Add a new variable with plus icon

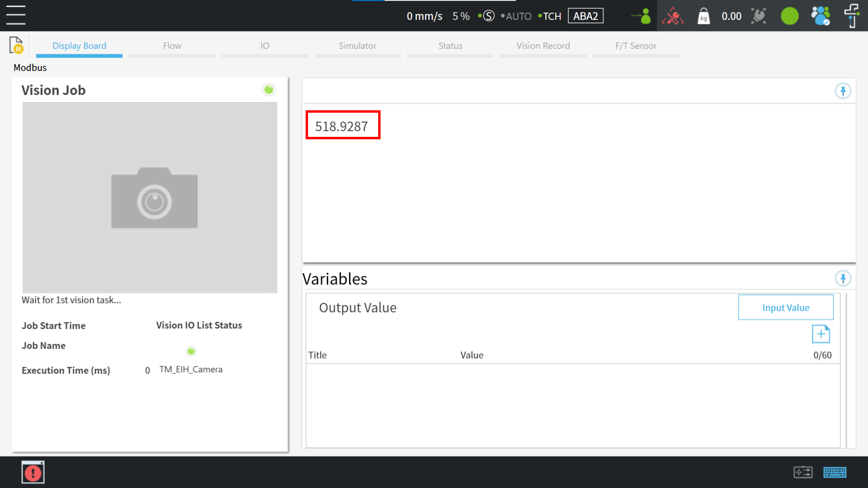coord(821,334)
